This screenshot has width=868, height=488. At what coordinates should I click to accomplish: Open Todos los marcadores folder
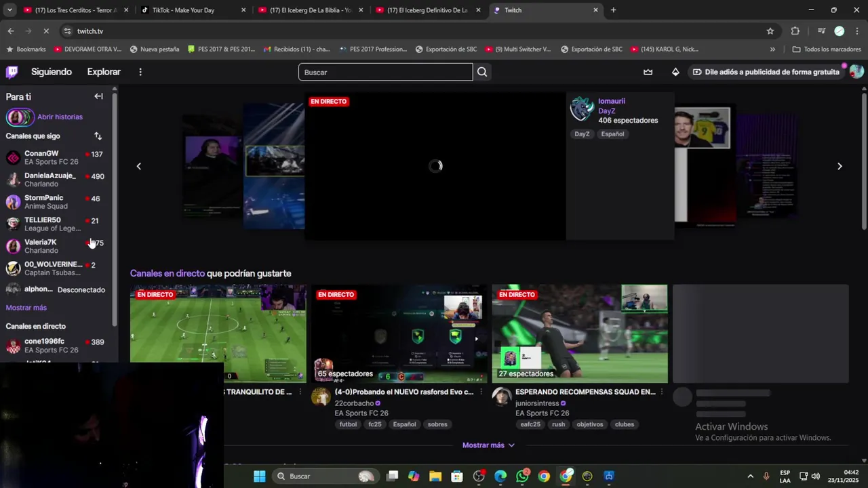coord(826,49)
